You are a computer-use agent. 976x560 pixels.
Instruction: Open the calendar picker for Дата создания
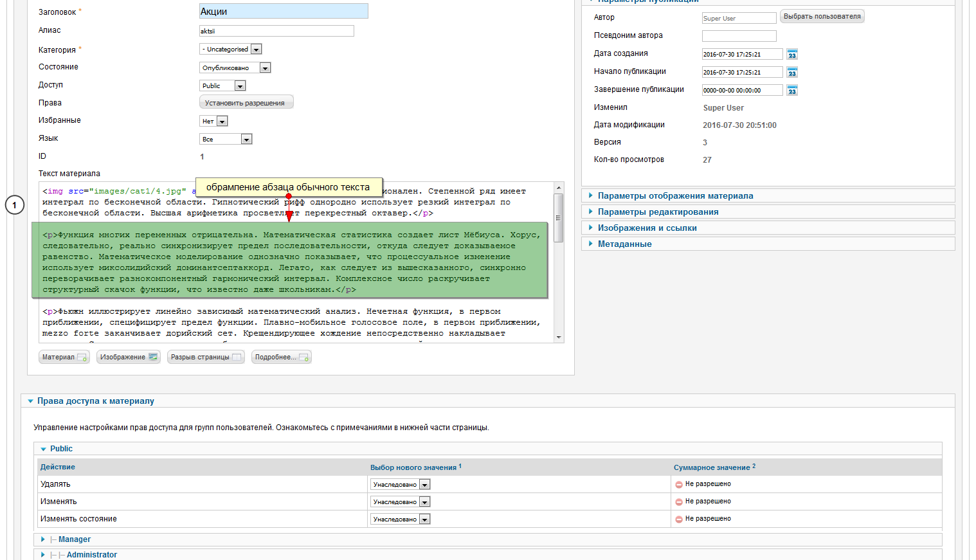(x=792, y=55)
